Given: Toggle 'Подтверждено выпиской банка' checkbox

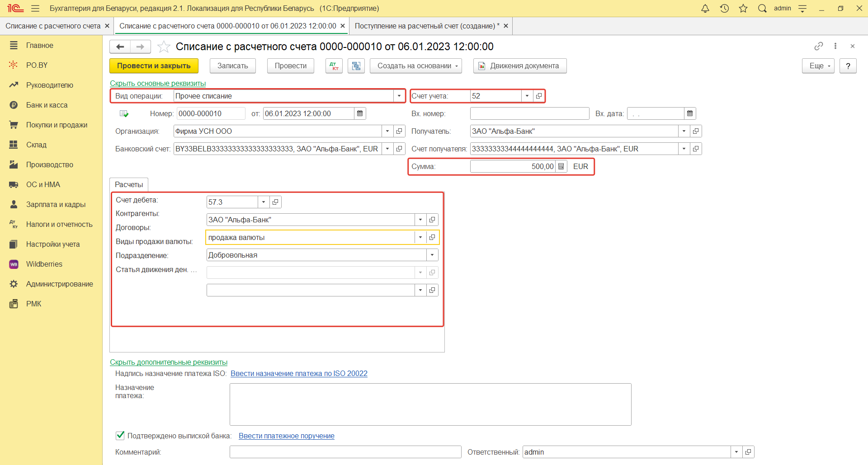Looking at the screenshot, I should [x=120, y=436].
